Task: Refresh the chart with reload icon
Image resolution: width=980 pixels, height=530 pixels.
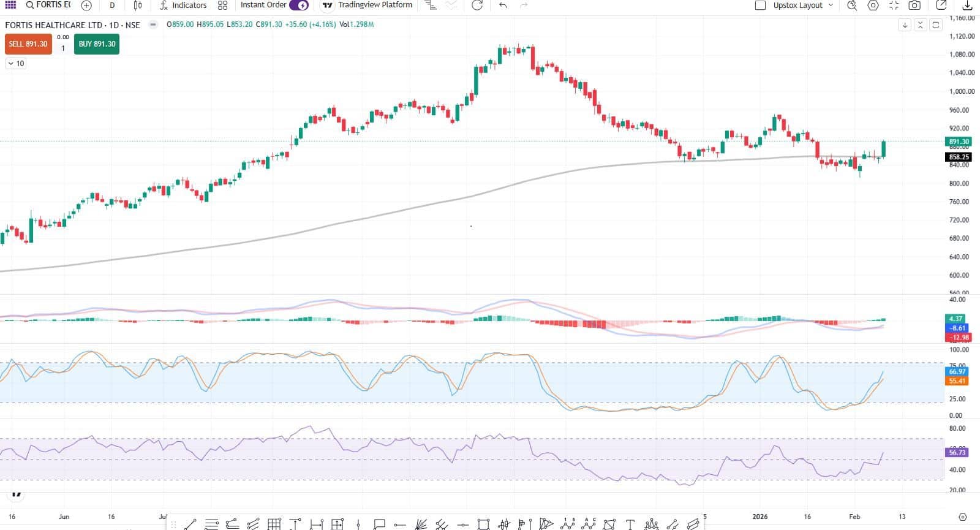Action: (477, 5)
